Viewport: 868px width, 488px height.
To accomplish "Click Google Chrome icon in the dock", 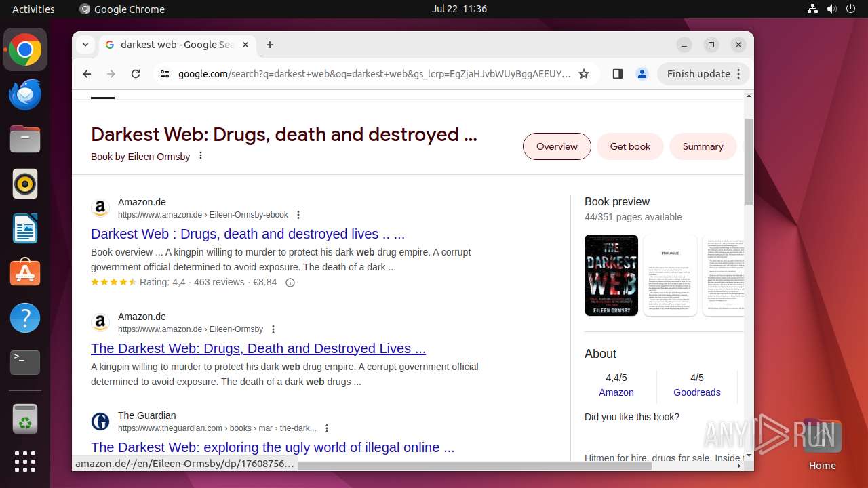I will click(x=25, y=50).
